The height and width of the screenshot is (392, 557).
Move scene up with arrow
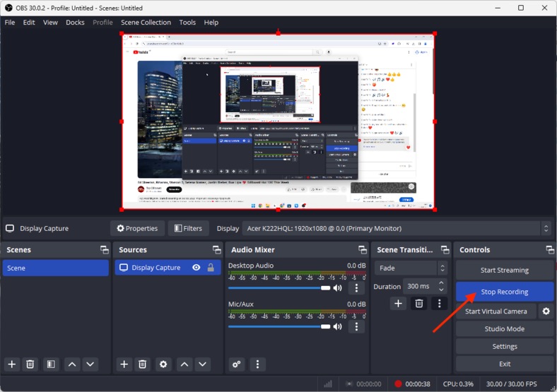click(72, 364)
